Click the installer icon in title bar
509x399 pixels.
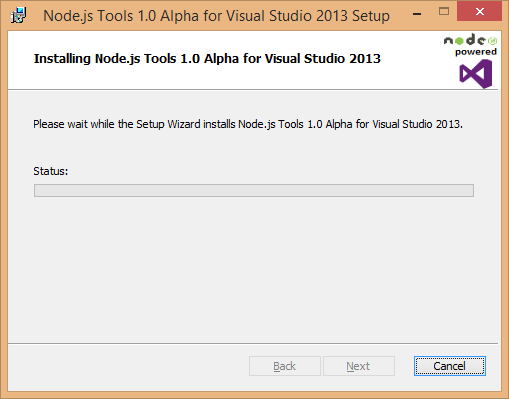tap(19, 15)
